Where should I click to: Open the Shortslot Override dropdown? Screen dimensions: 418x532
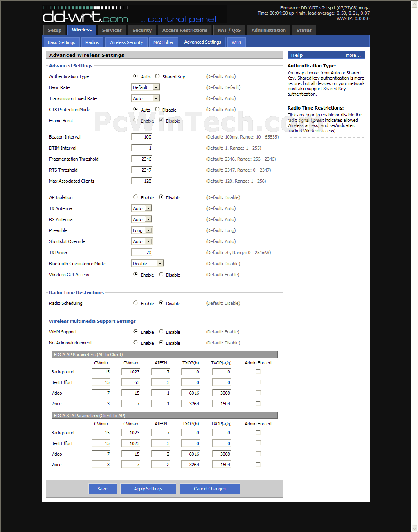[142, 241]
